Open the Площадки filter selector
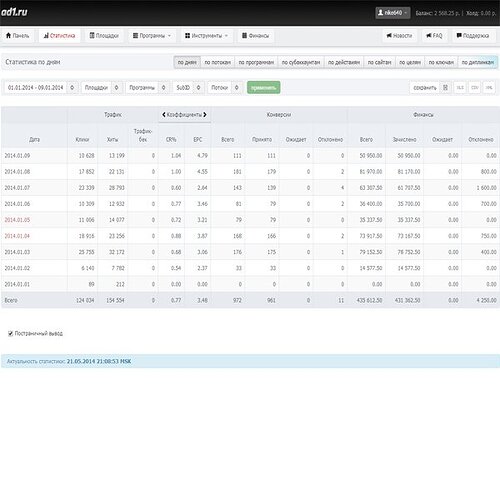This screenshot has width=500, height=500. click(101, 88)
